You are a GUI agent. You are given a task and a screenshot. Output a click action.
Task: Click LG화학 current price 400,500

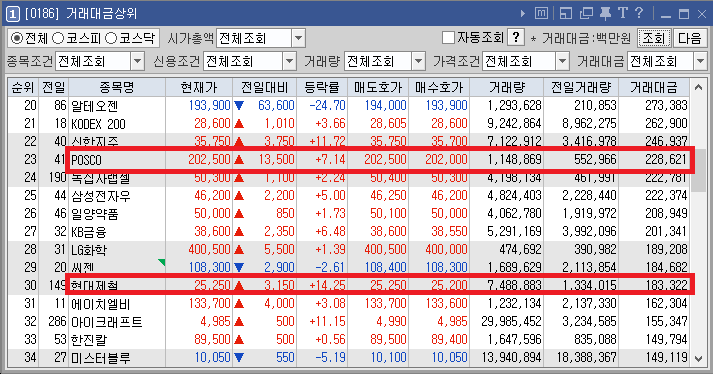209,249
